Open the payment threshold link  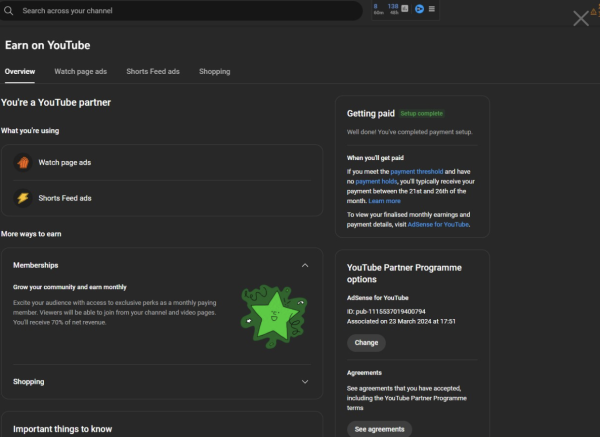[417, 172]
